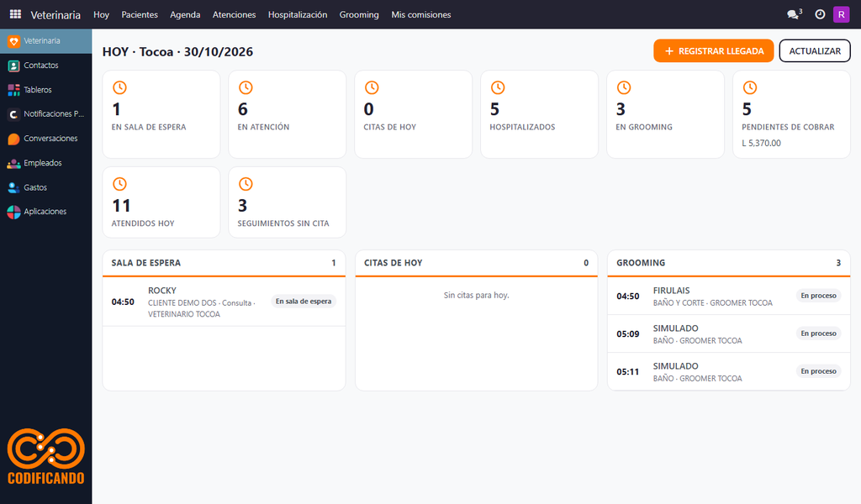Open the apps grid menu icon
The height and width of the screenshot is (504, 861).
pos(15,14)
